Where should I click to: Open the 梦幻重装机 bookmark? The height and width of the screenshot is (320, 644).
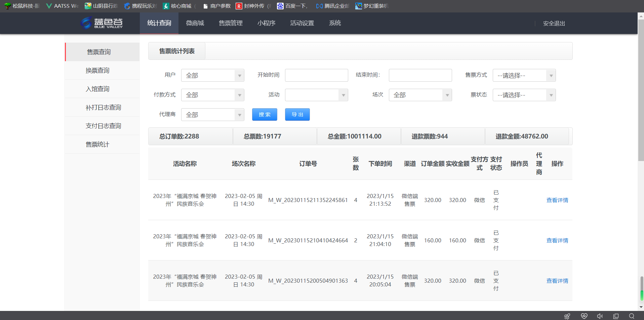[372, 6]
